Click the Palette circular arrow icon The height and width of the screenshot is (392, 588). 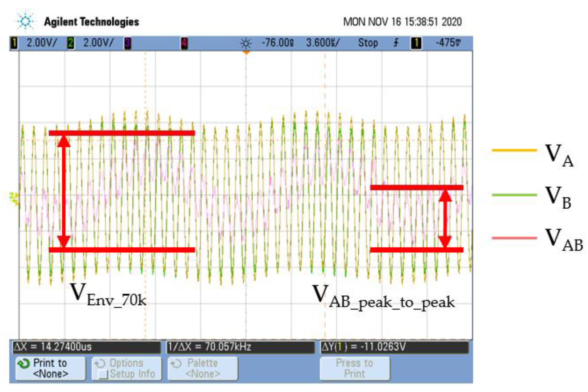tap(176, 364)
